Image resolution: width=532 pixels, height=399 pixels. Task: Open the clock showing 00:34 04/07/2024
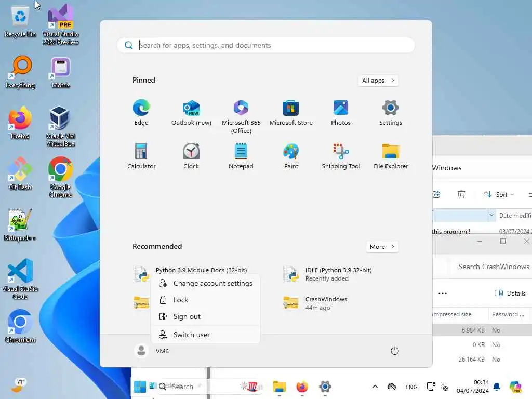pos(472,387)
